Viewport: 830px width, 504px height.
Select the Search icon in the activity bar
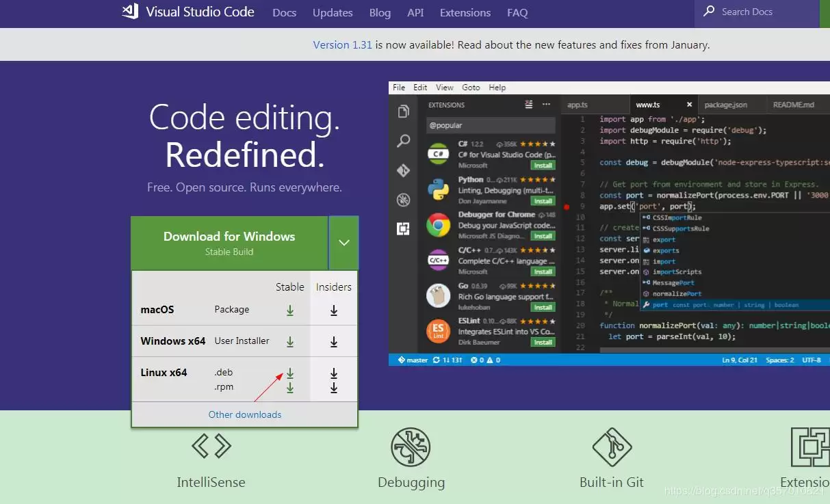pyautogui.click(x=404, y=142)
